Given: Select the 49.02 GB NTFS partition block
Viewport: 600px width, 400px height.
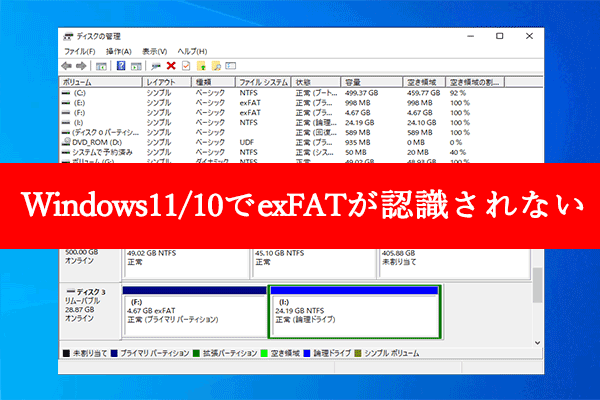Looking at the screenshot, I should [x=186, y=263].
